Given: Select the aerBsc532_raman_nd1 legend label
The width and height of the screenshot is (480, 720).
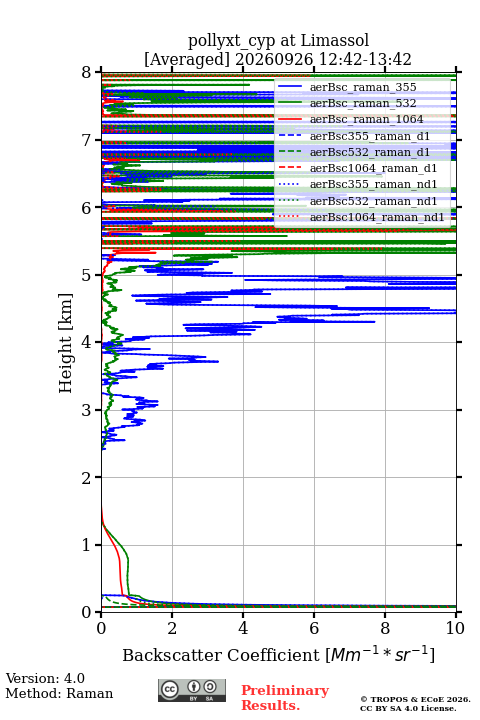Looking at the screenshot, I should (x=373, y=201).
